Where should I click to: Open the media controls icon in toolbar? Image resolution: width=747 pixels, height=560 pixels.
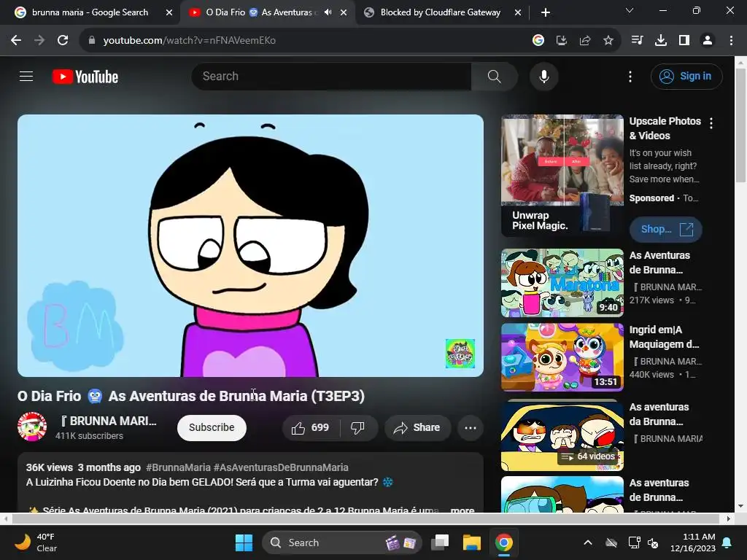click(x=637, y=41)
